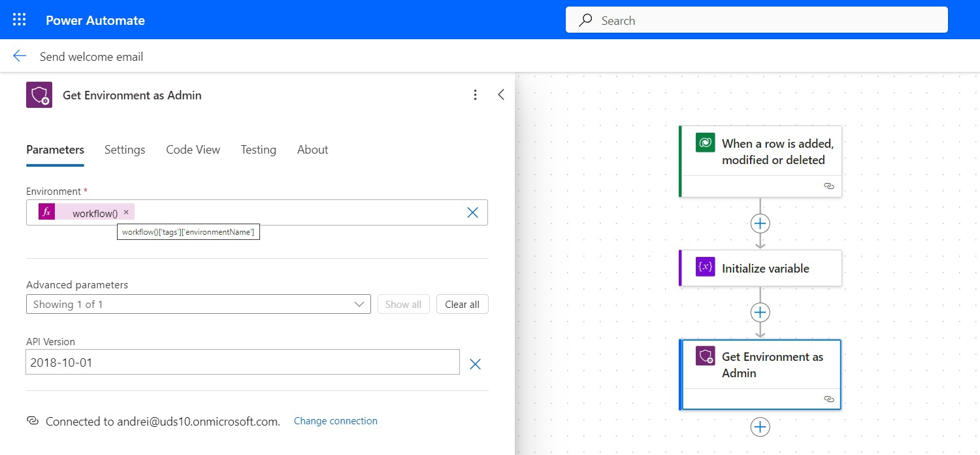This screenshot has height=455, width=980.
Task: Open the About tab
Action: coord(312,150)
